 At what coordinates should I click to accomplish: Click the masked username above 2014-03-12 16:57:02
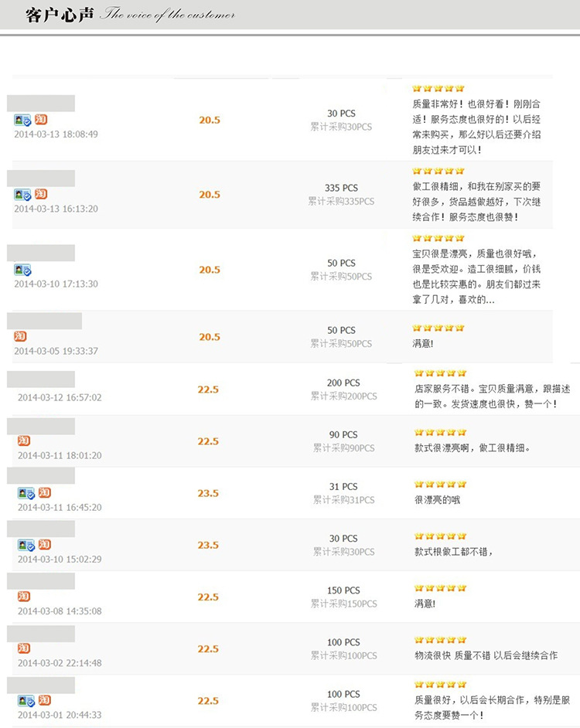[41, 379]
